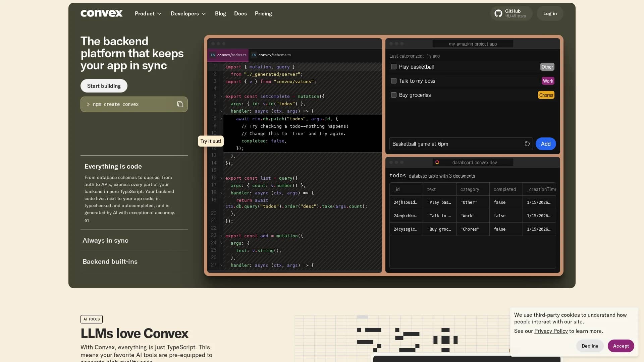Click the LLMs love Convex heading

[134, 333]
